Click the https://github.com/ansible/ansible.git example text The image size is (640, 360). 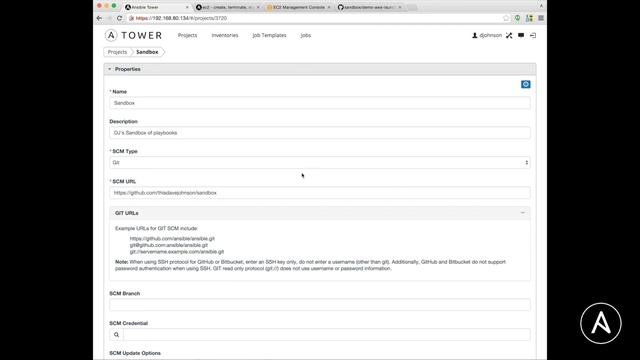172,238
